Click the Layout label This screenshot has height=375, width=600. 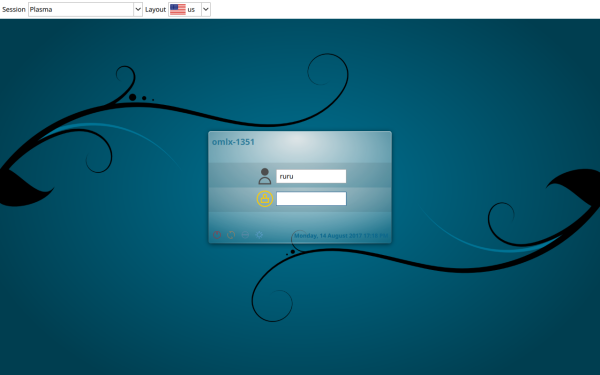click(155, 10)
